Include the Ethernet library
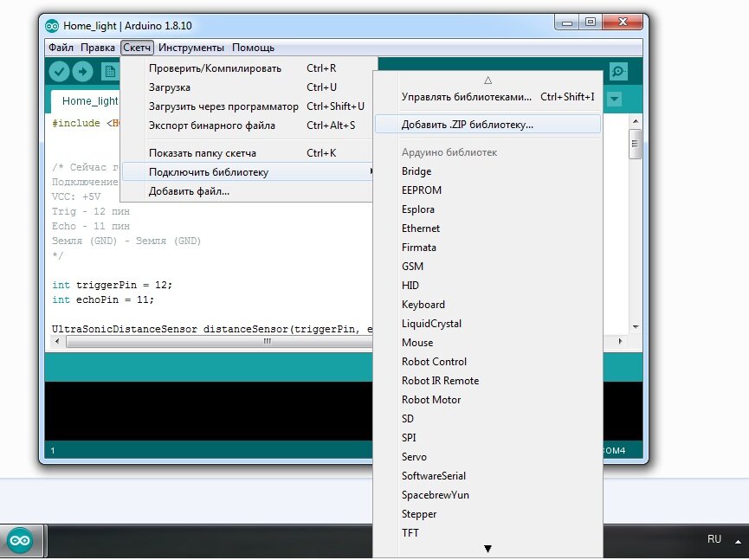This screenshot has width=749, height=560. [x=487, y=229]
